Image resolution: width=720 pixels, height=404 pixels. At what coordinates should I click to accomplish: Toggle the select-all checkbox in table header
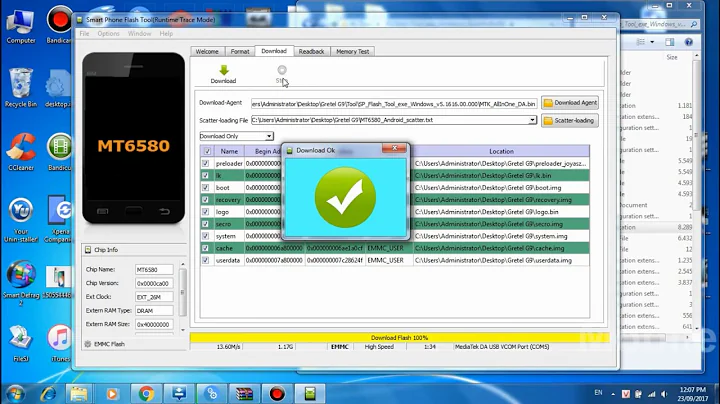click(207, 151)
